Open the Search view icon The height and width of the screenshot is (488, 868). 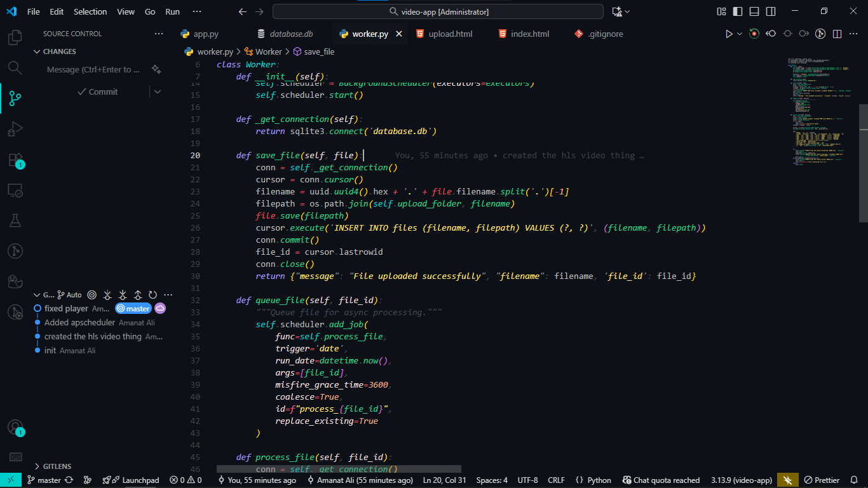pyautogui.click(x=15, y=67)
